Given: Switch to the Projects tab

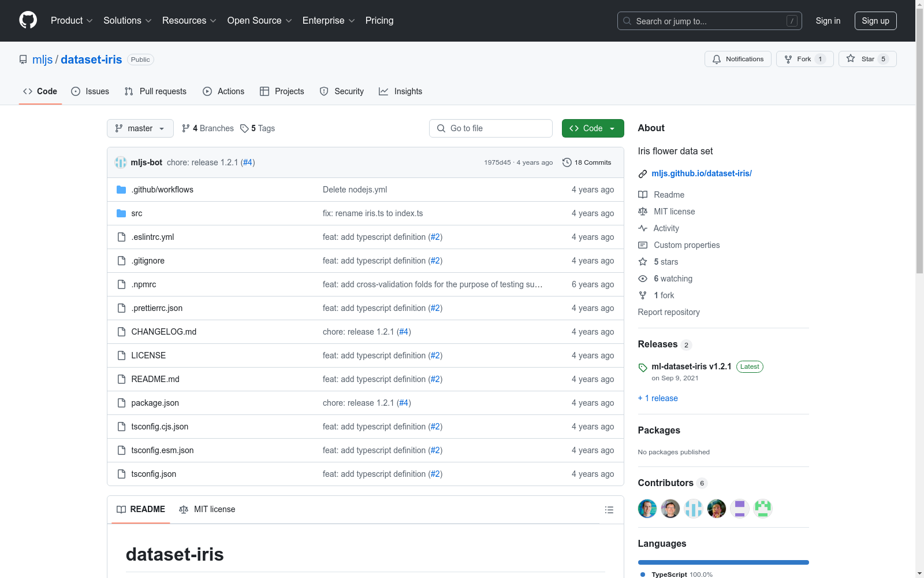Looking at the screenshot, I should 282,91.
